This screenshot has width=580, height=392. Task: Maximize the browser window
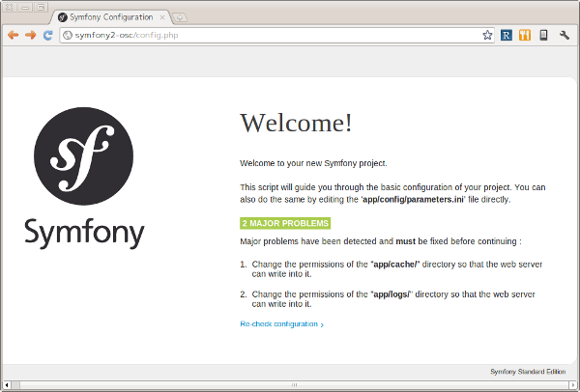(41, 7)
